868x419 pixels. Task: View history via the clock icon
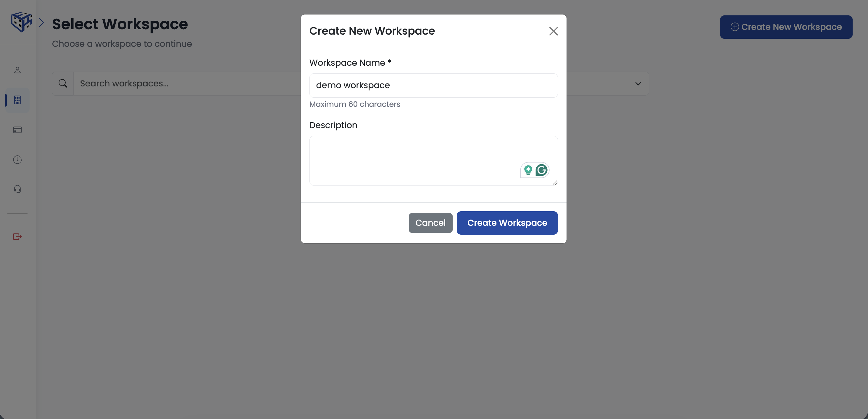(17, 159)
